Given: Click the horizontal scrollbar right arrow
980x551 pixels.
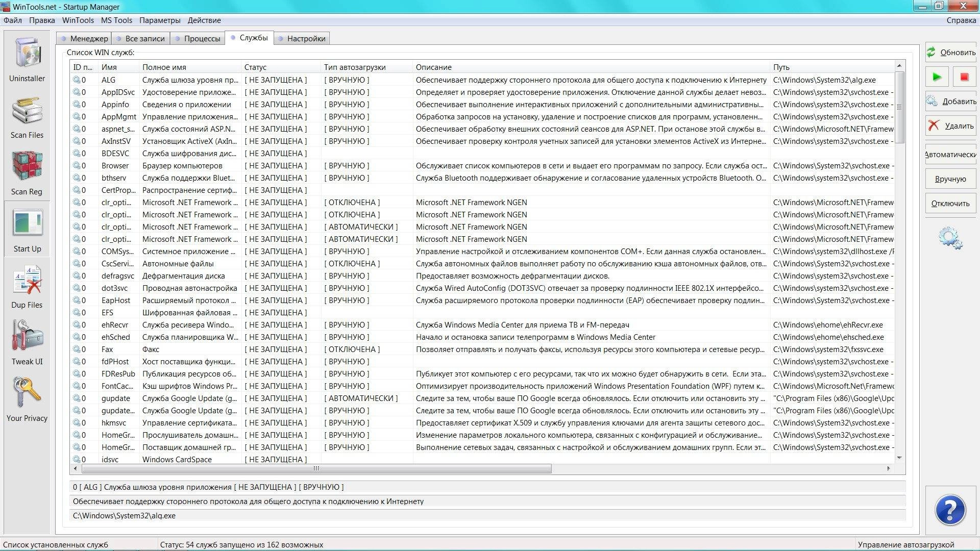Looking at the screenshot, I should 889,468.
